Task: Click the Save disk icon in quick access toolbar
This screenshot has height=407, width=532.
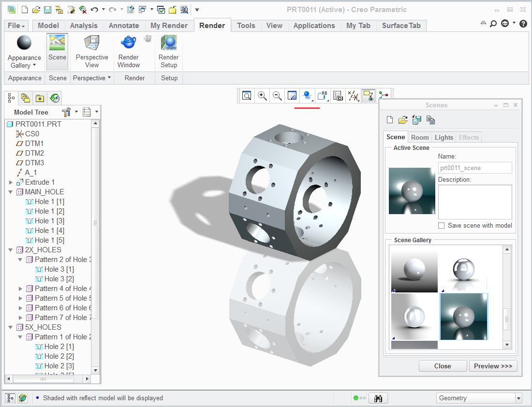Action: (x=47, y=10)
